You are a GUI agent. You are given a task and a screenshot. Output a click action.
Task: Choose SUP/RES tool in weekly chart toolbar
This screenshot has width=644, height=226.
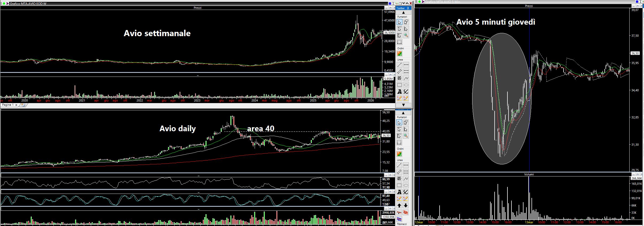pos(399,78)
